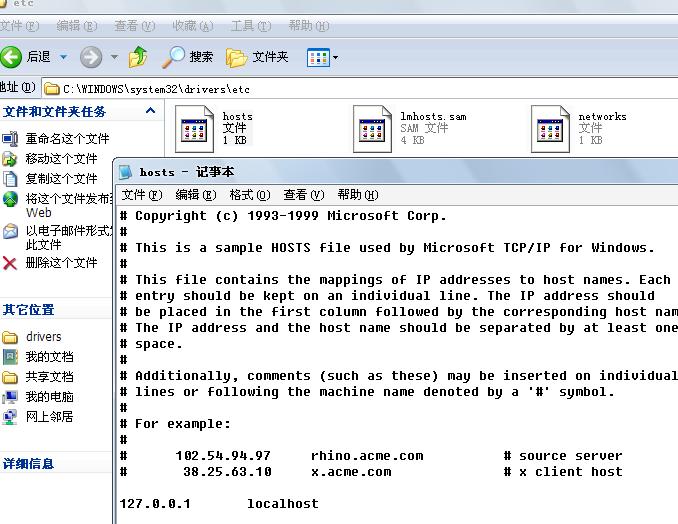Click the rename file icon
Image resolution: width=678 pixels, height=524 pixels.
pyautogui.click(x=10, y=139)
